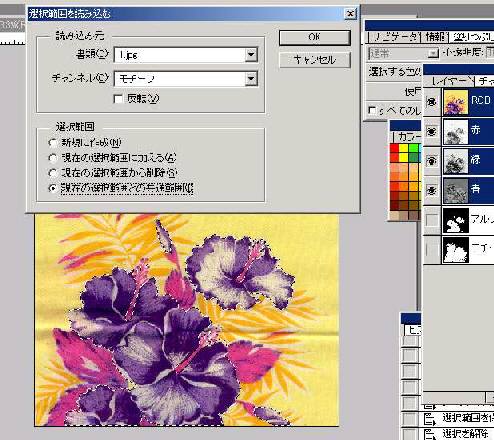
Task: Open the ヒストリー panel tab
Action: click(413, 329)
